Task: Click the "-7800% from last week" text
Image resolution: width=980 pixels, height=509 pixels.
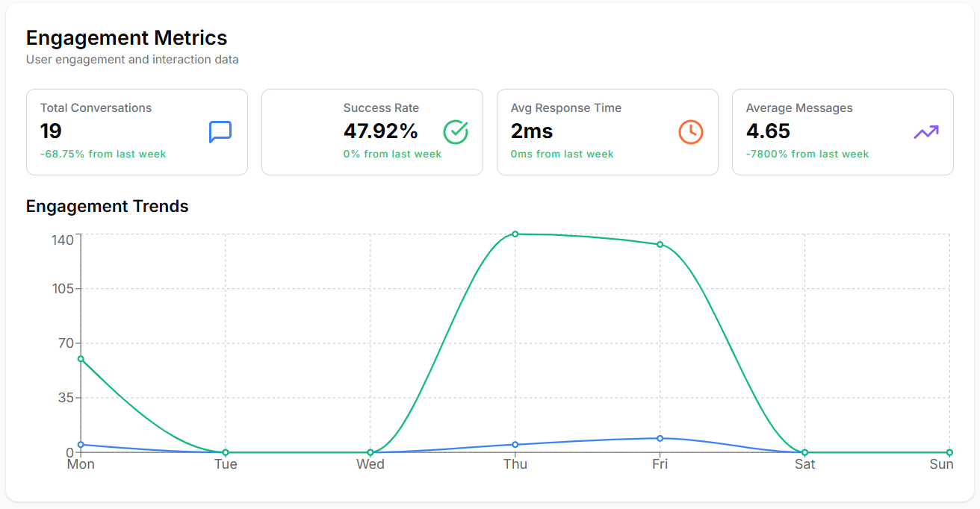Action: point(807,154)
